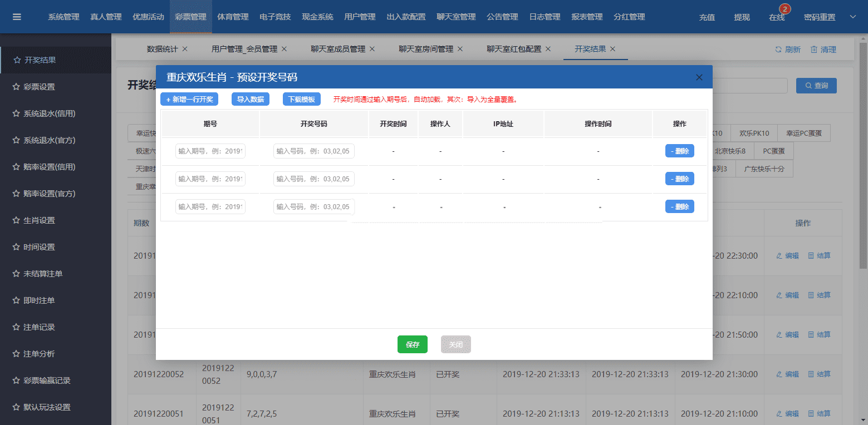Switch to the 用户管理_会员管理 tab

pos(244,49)
